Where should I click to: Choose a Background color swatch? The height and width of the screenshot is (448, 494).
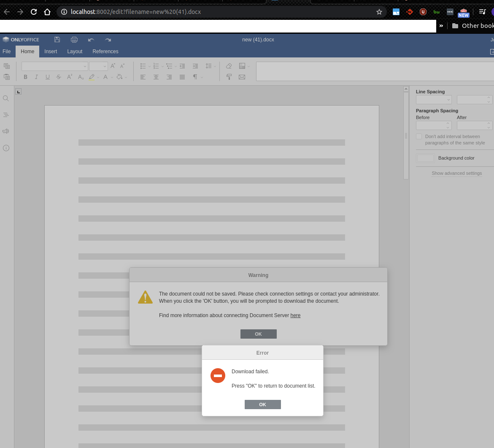click(x=425, y=157)
